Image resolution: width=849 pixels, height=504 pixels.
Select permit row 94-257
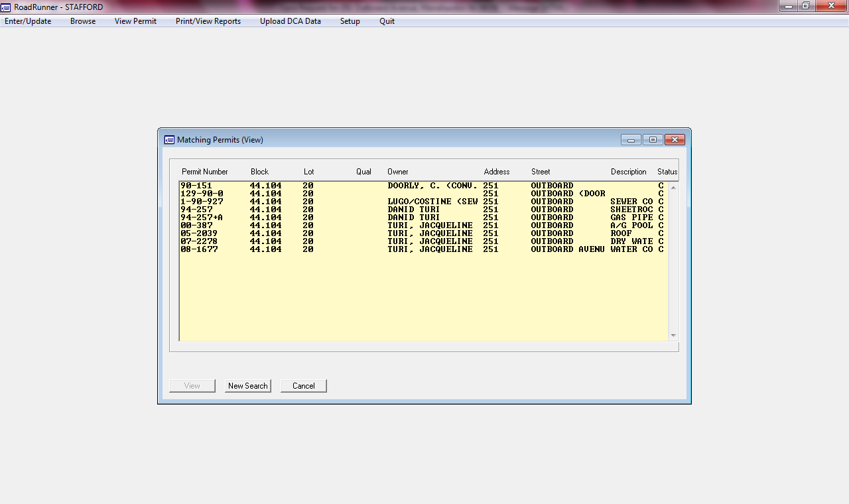coord(423,210)
